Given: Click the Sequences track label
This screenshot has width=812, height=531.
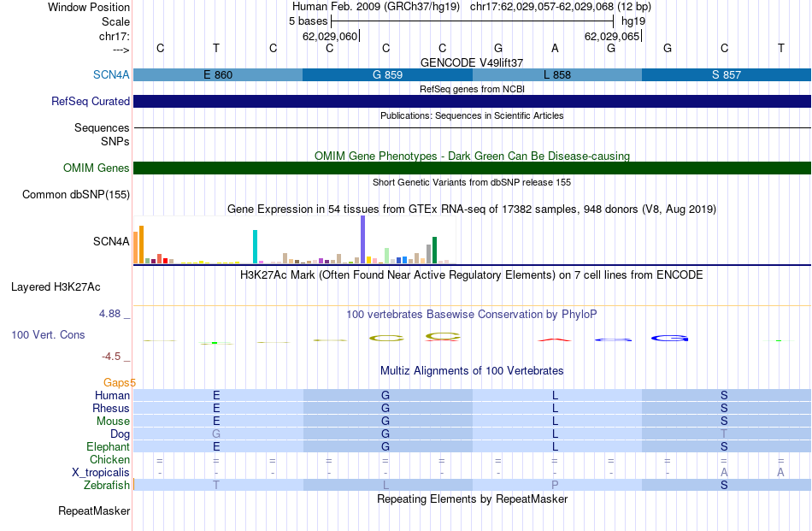Looking at the screenshot, I should point(102,127).
